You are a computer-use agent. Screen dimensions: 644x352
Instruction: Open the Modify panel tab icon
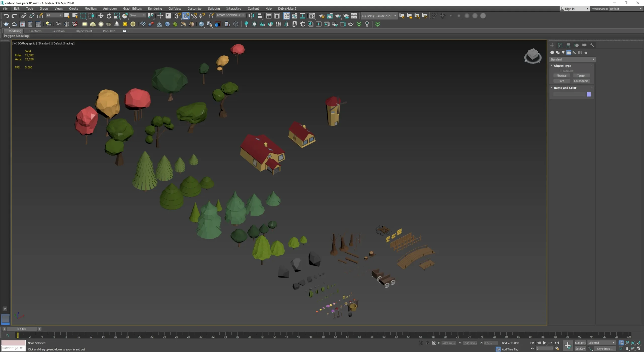pos(560,45)
